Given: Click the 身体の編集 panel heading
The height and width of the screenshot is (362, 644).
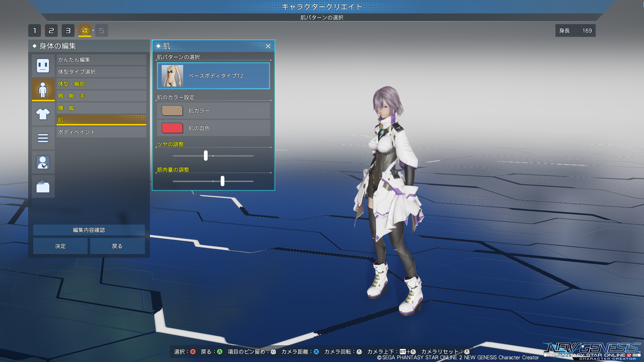Looking at the screenshot, I should (x=58, y=46).
